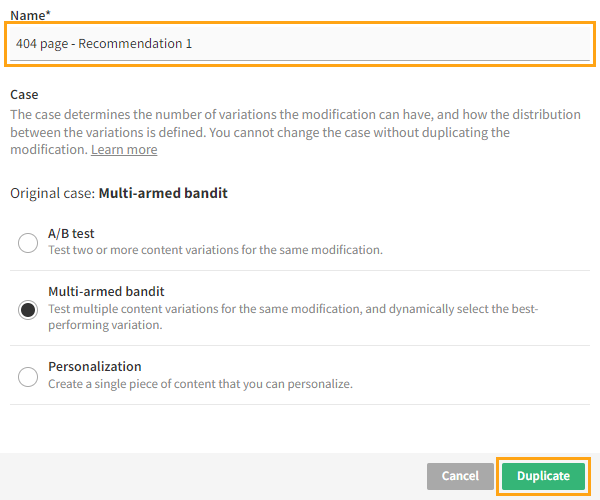Click the "A/B test" option label

point(71,234)
